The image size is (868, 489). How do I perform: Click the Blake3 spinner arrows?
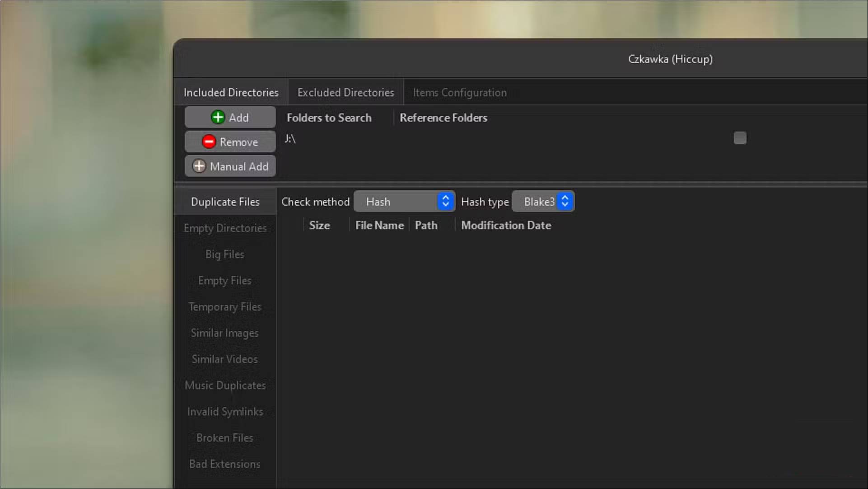tap(565, 201)
